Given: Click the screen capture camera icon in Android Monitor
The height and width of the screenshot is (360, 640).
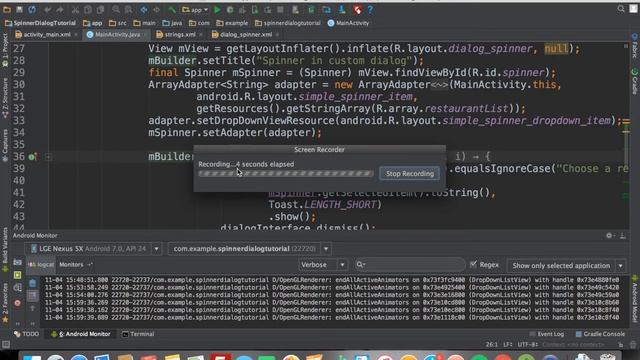Looking at the screenshot, I should click(x=18, y=262).
